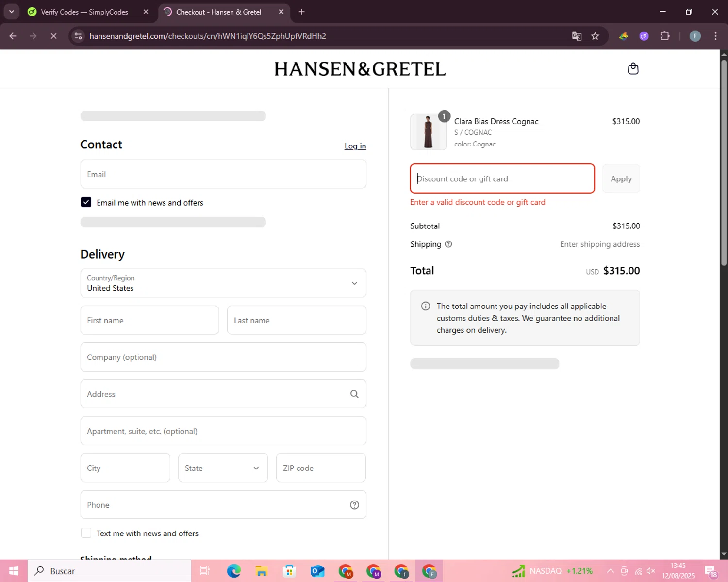Viewport: 728px width, 582px height.
Task: Click the Apply discount button
Action: pos(621,178)
